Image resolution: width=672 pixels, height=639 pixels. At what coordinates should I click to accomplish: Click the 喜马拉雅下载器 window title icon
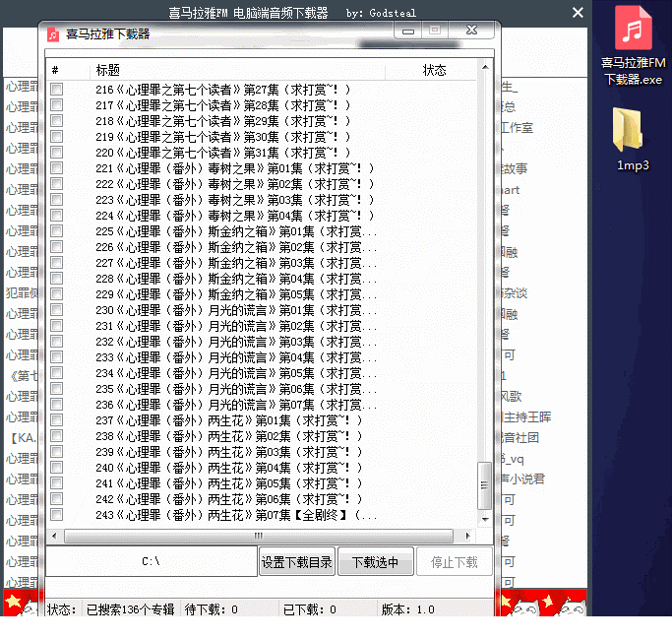click(x=53, y=34)
